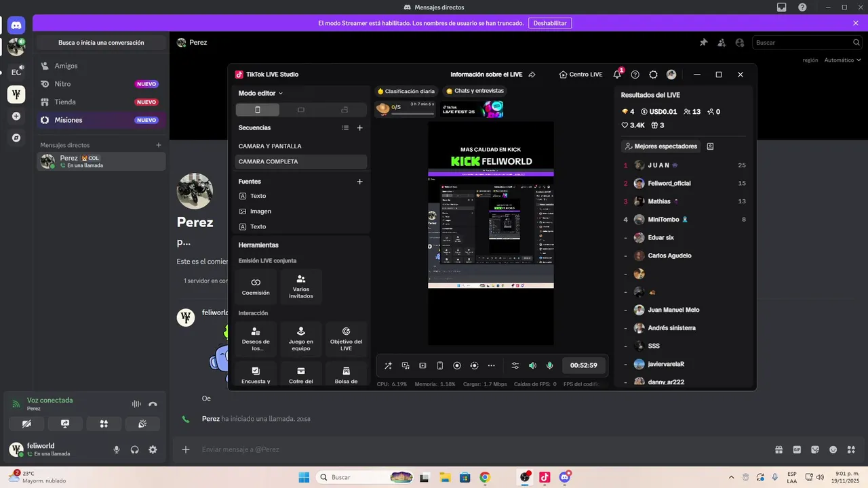Click the stream preview canvas
868x488 pixels.
pos(491,233)
